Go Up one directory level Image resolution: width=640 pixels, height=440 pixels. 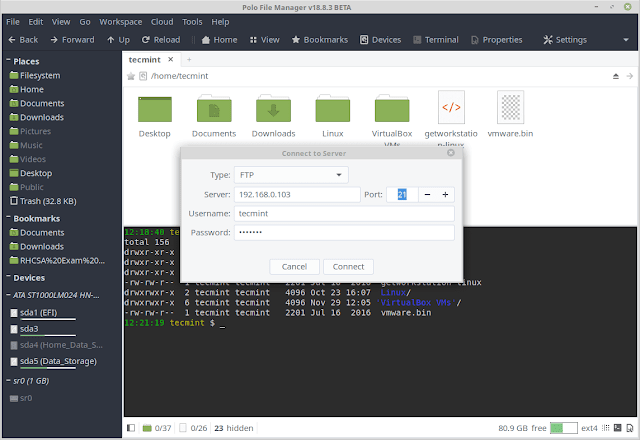[x=118, y=40]
